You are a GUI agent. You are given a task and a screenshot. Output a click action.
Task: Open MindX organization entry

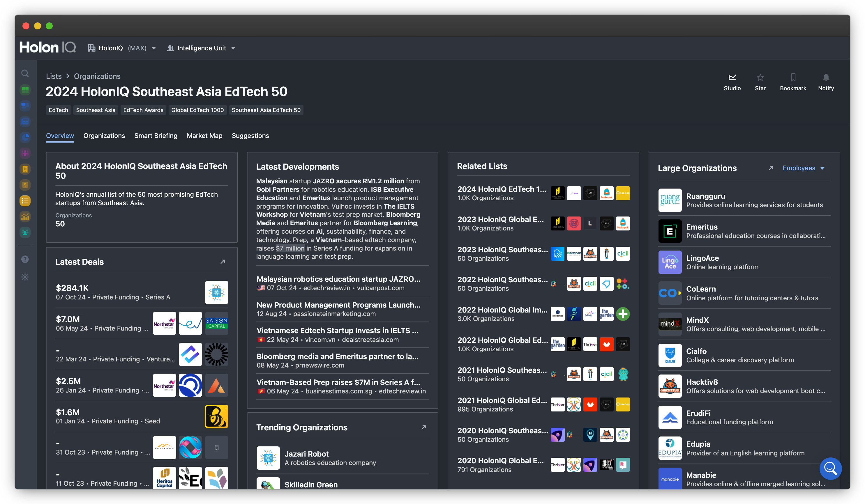744,324
